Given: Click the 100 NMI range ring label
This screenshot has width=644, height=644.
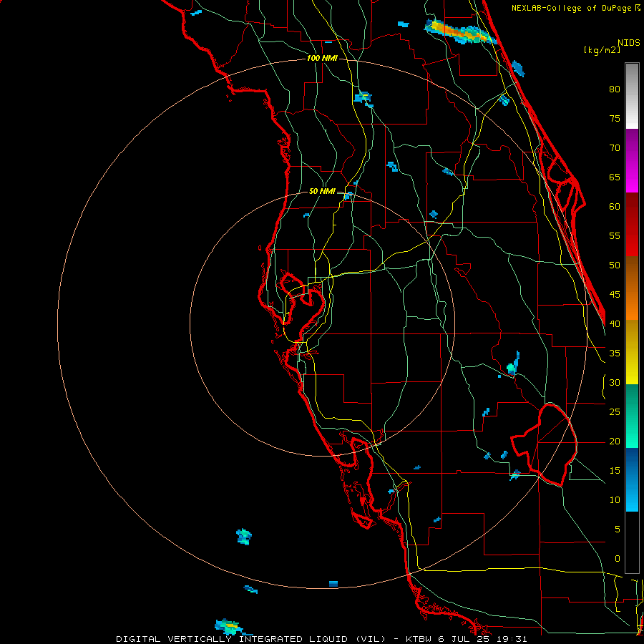Looking at the screenshot, I should tap(322, 58).
